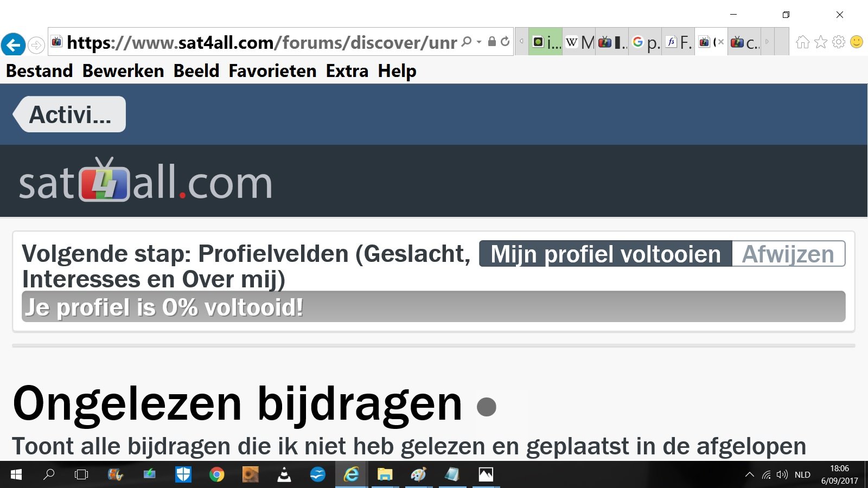868x488 pixels.
Task: Open the address bar autocomplete dropdown arrow
Action: (479, 42)
